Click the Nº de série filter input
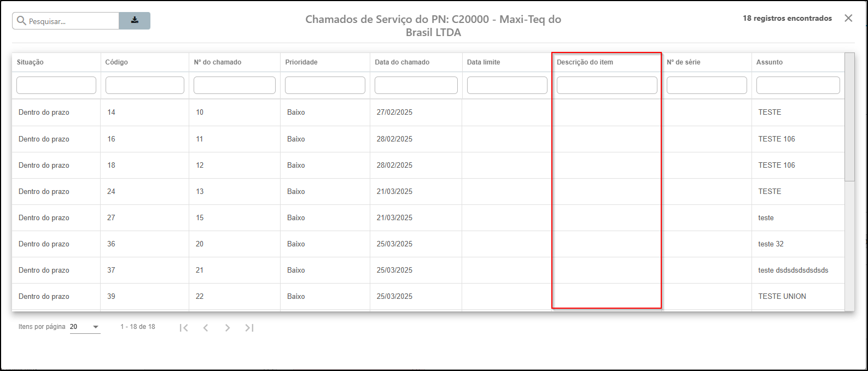Image resolution: width=868 pixels, height=371 pixels. pyautogui.click(x=707, y=85)
